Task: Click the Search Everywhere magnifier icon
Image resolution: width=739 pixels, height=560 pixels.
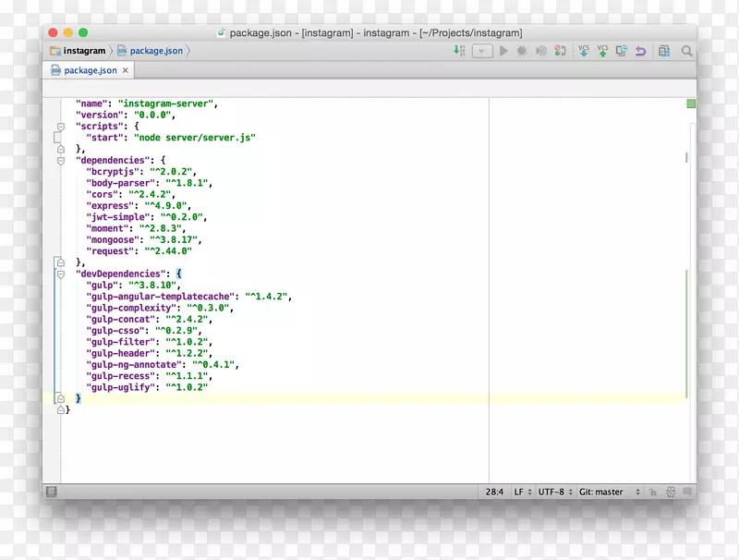Action: click(686, 52)
